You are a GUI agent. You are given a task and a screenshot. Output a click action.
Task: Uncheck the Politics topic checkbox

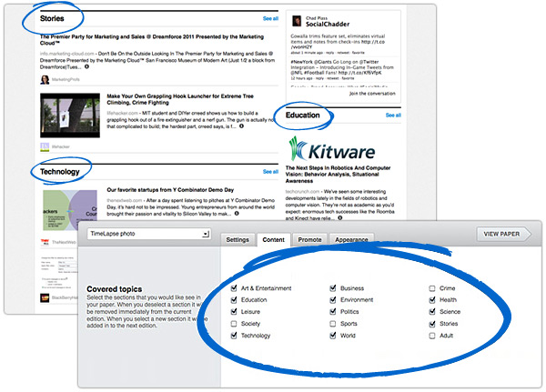coord(333,312)
